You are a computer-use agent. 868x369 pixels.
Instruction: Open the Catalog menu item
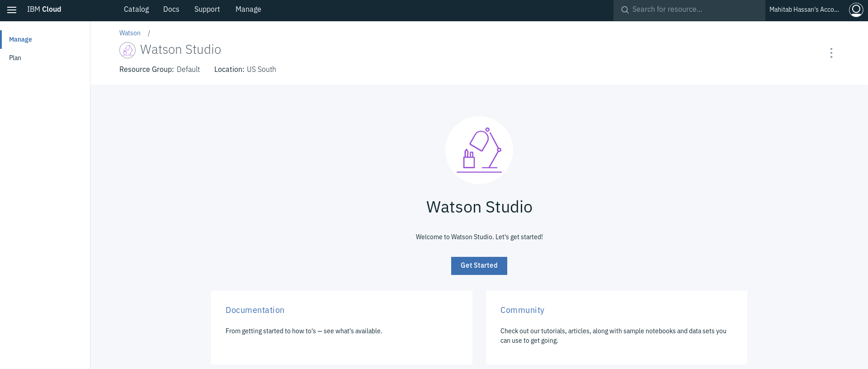136,9
